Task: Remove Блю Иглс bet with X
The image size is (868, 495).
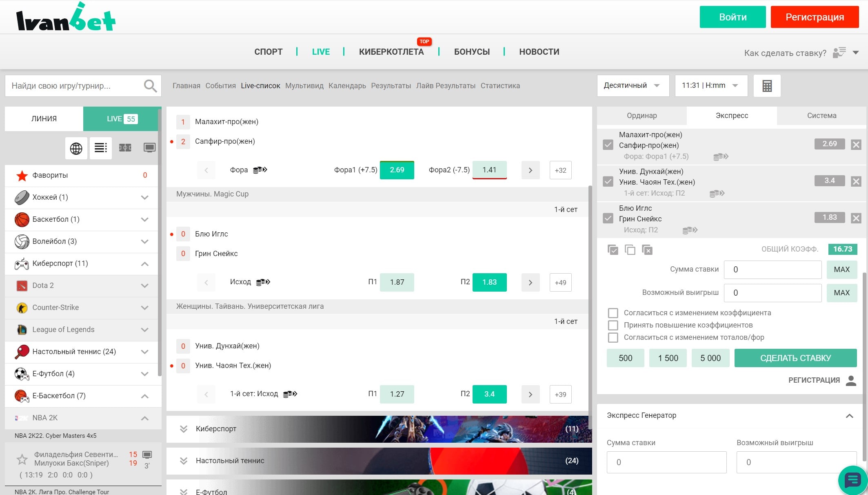Action: (x=856, y=218)
